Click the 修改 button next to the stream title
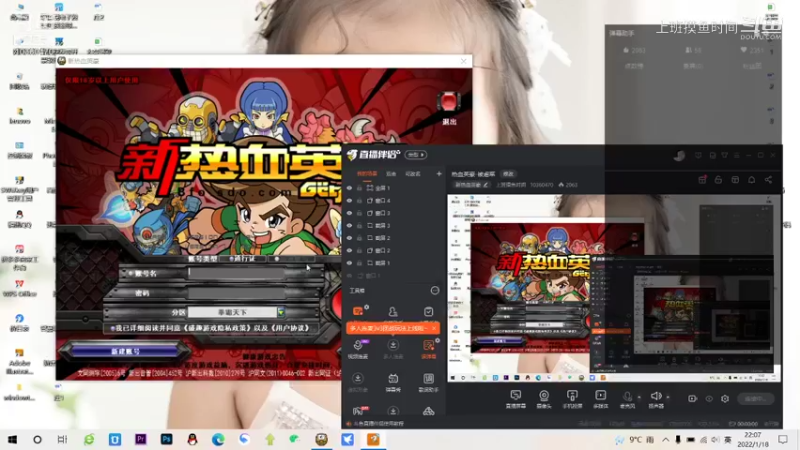 508,174
